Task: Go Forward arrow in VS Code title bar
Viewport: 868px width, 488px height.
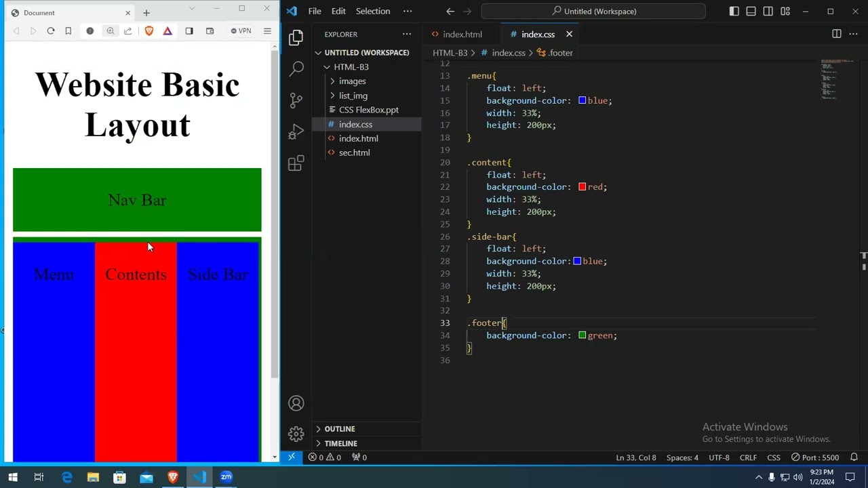Action: [x=468, y=11]
